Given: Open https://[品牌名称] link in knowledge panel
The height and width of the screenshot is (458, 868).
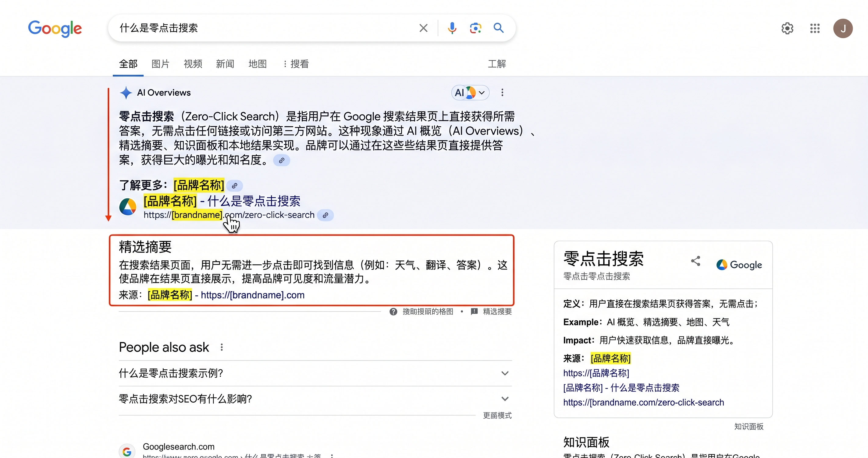Looking at the screenshot, I should (596, 373).
